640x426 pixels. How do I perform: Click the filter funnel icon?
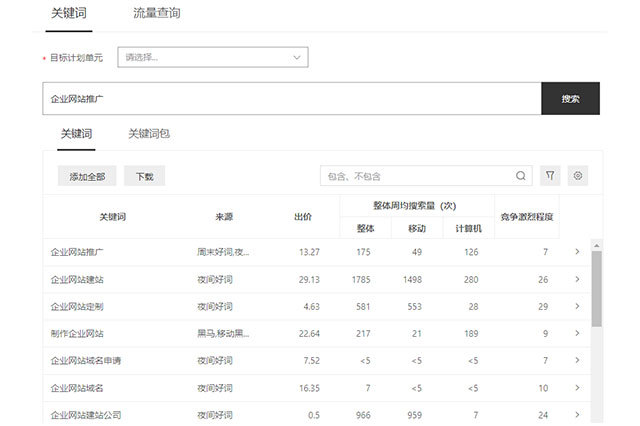[x=550, y=176]
